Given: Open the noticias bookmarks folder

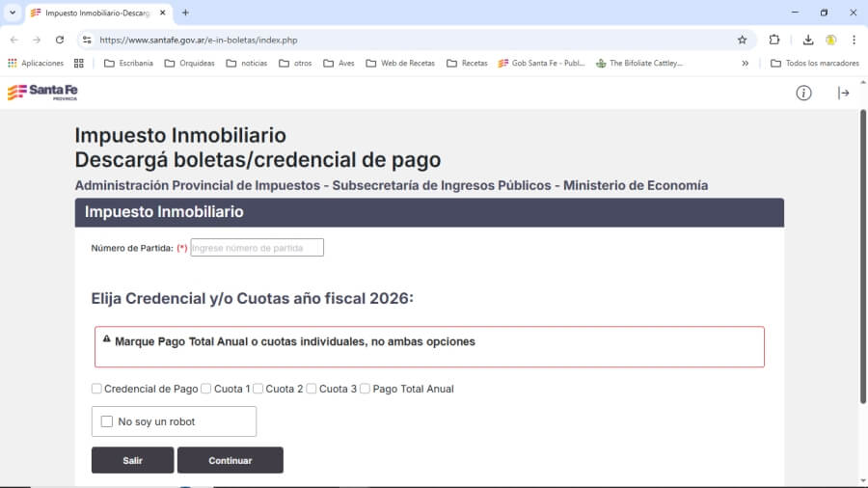Looking at the screenshot, I should tap(246, 63).
